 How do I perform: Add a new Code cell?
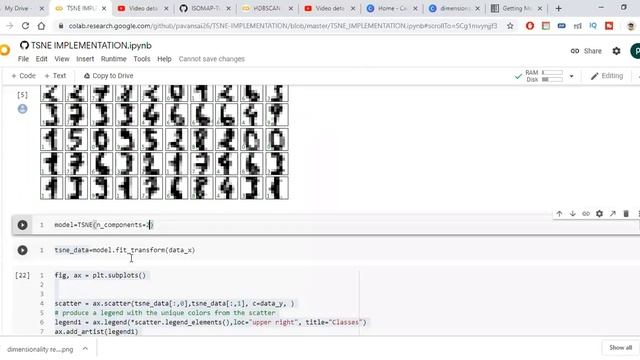[24, 76]
